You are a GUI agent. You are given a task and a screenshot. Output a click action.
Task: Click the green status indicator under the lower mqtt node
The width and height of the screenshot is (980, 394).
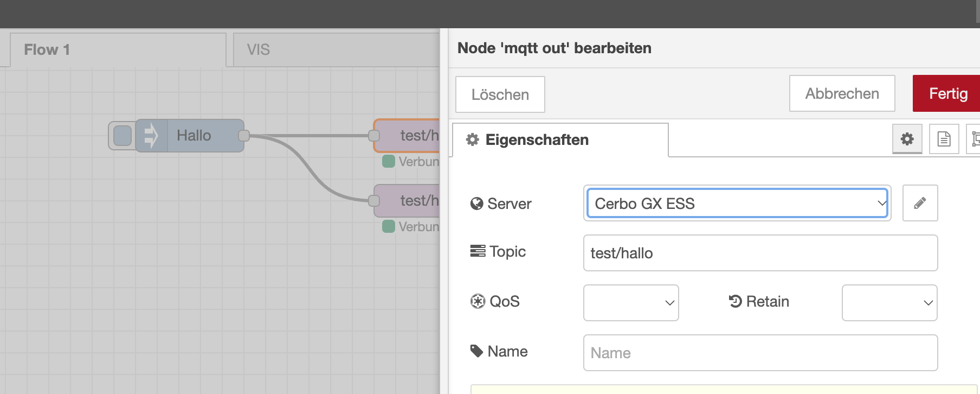[x=389, y=226]
